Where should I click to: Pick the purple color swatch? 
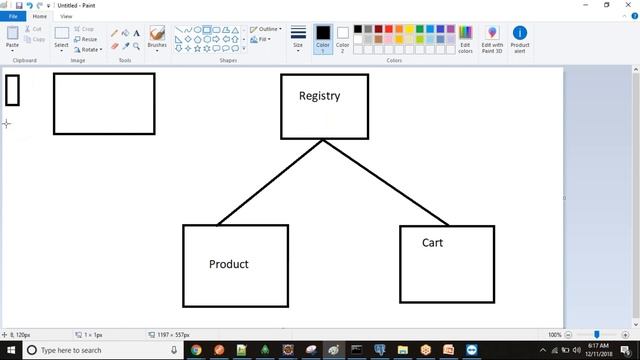coord(451,29)
